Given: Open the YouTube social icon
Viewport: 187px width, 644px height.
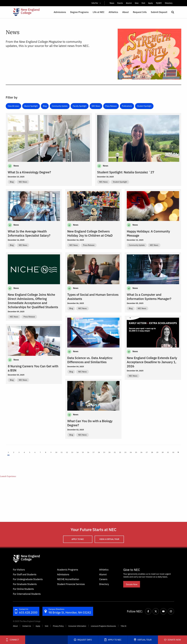Looking at the screenshot, I should click(x=163, y=611).
